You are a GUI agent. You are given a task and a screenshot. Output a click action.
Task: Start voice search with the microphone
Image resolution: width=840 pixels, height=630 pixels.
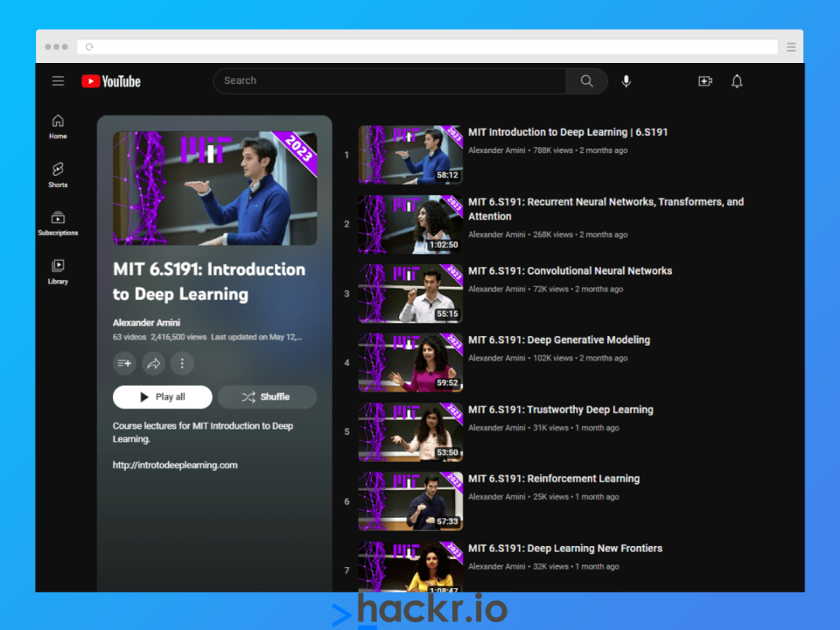[626, 80]
